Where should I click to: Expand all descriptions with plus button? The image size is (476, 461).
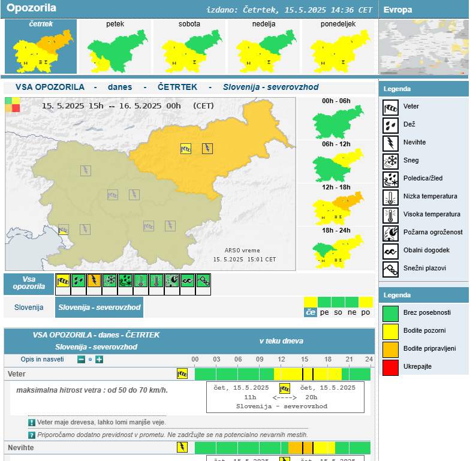point(100,360)
